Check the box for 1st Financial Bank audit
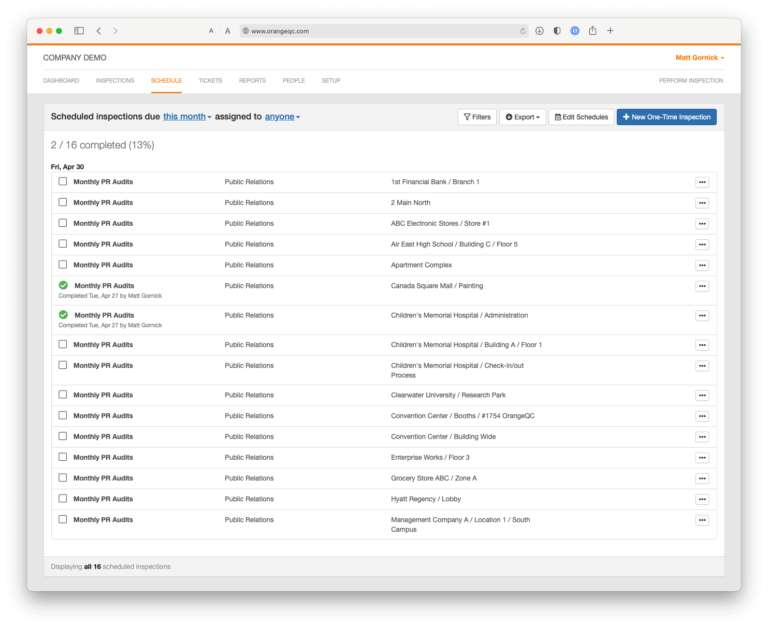 click(x=63, y=182)
